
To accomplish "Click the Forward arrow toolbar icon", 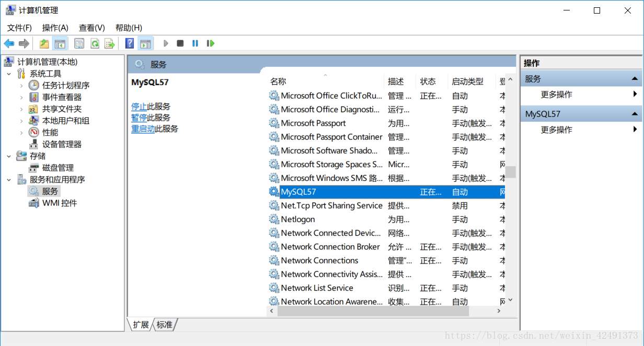I will pos(24,43).
